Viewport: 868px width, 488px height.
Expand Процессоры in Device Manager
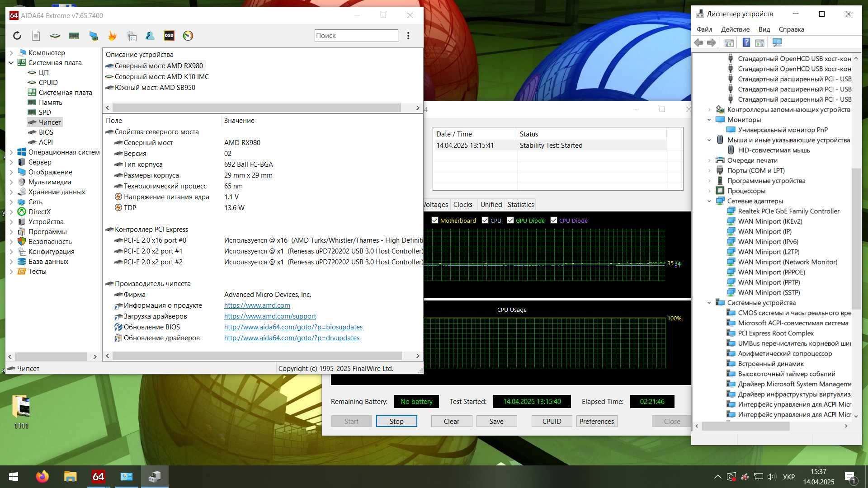(x=709, y=191)
